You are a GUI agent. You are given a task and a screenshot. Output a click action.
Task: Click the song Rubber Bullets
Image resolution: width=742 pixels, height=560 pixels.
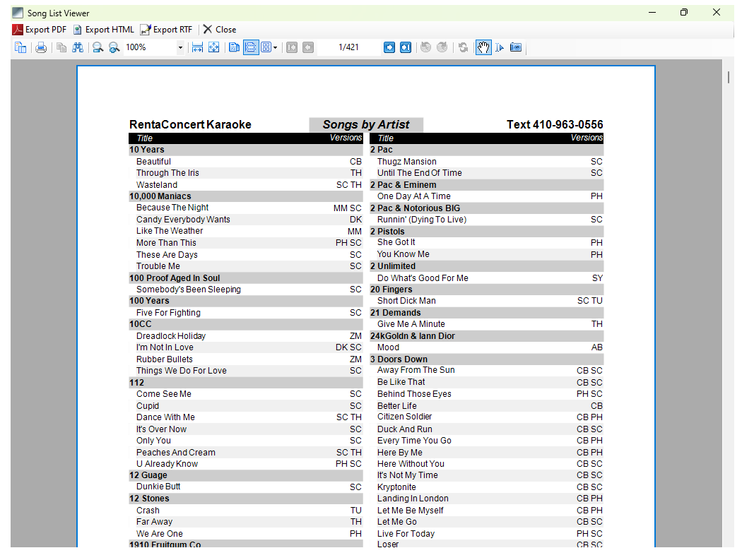[x=164, y=359]
